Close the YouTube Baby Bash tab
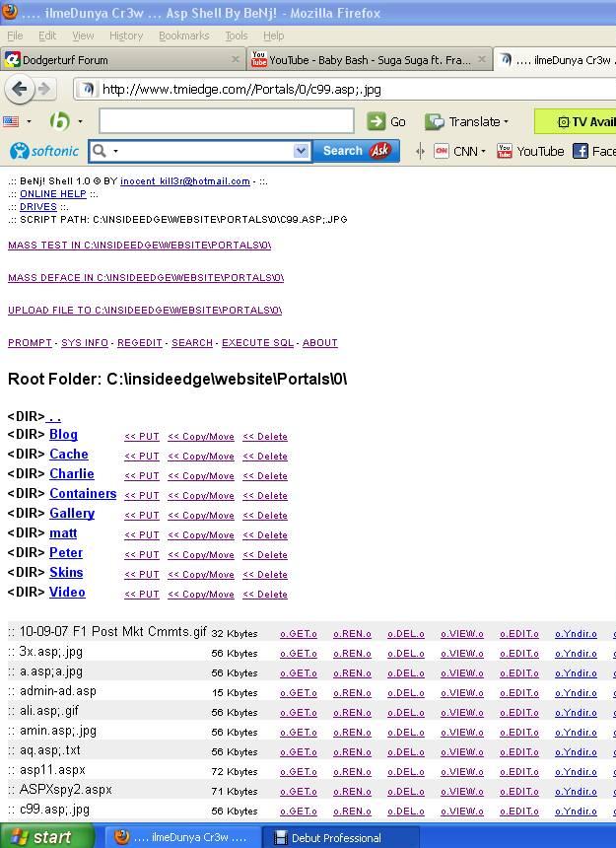Screen dimensions: 616x848 click(x=481, y=59)
